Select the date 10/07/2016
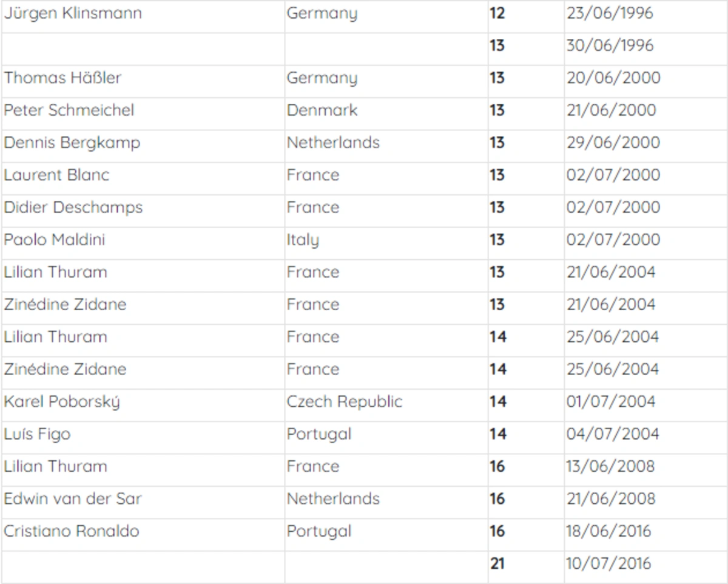The height and width of the screenshot is (584, 728). point(609,564)
